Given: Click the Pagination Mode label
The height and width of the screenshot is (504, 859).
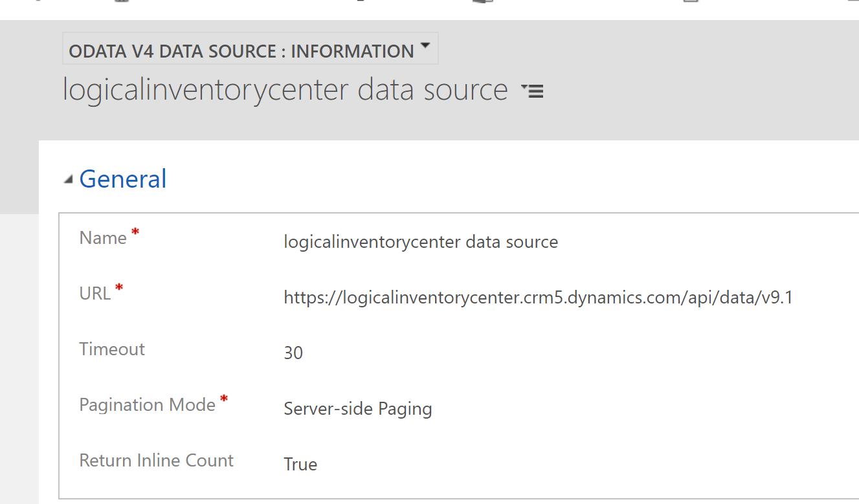Looking at the screenshot, I should click(x=147, y=404).
